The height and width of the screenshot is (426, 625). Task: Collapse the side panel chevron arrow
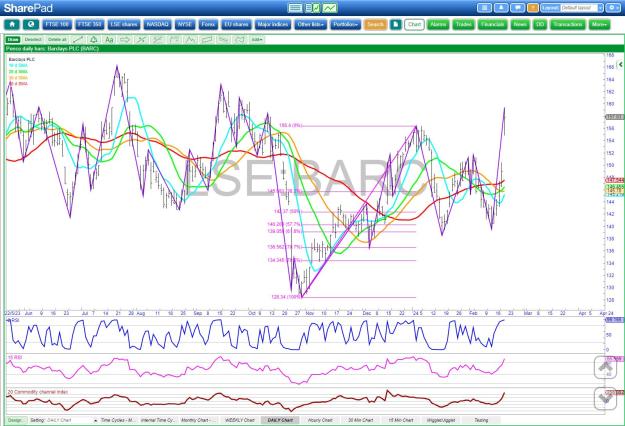(620, 64)
